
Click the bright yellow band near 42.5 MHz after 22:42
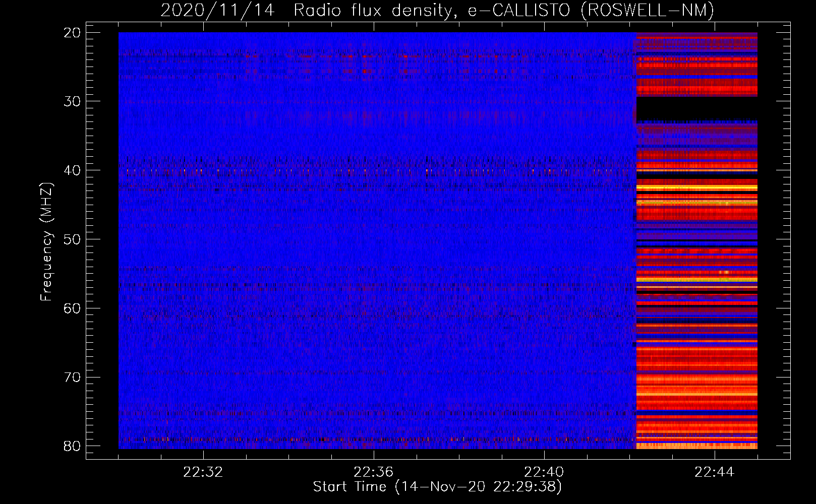(697, 187)
